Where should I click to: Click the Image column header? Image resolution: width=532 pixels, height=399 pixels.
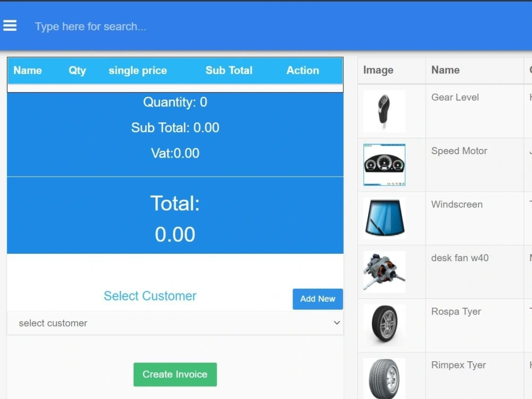pos(378,70)
